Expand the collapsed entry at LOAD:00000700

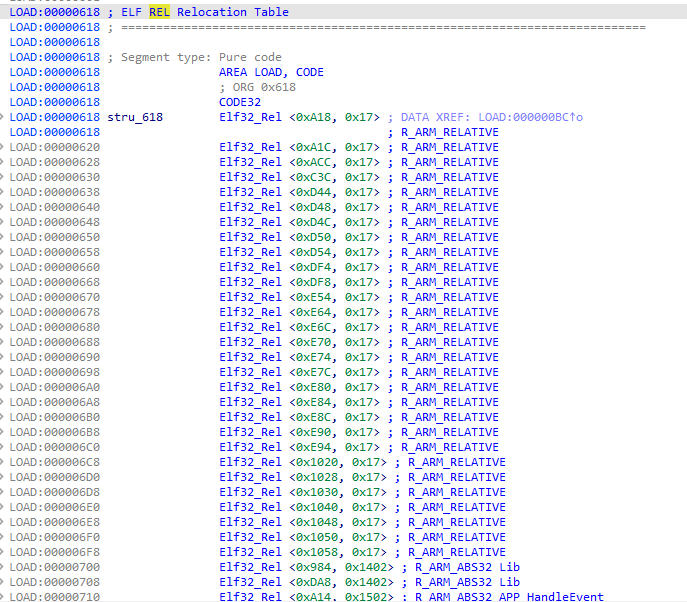coord(2,567)
